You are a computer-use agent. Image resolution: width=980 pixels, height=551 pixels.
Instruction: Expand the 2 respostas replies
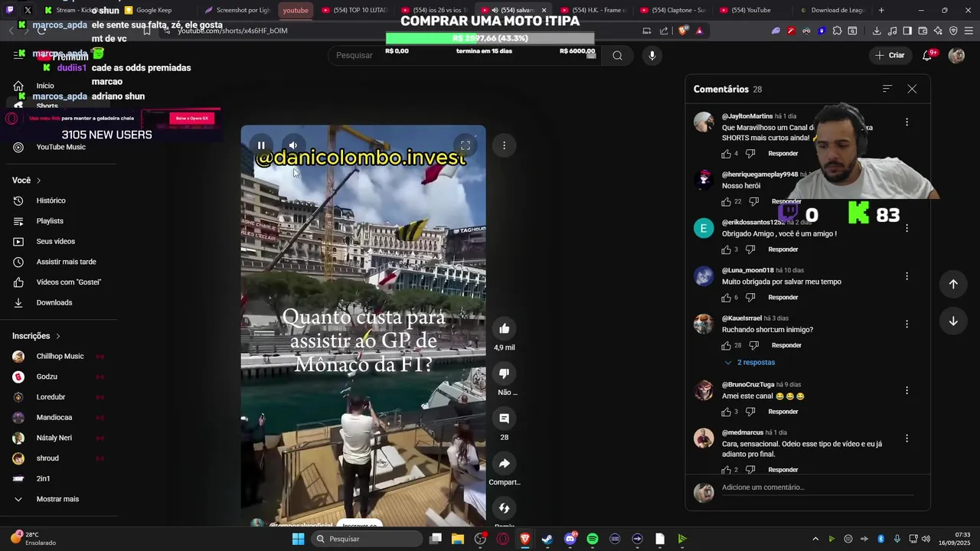pyautogui.click(x=750, y=363)
